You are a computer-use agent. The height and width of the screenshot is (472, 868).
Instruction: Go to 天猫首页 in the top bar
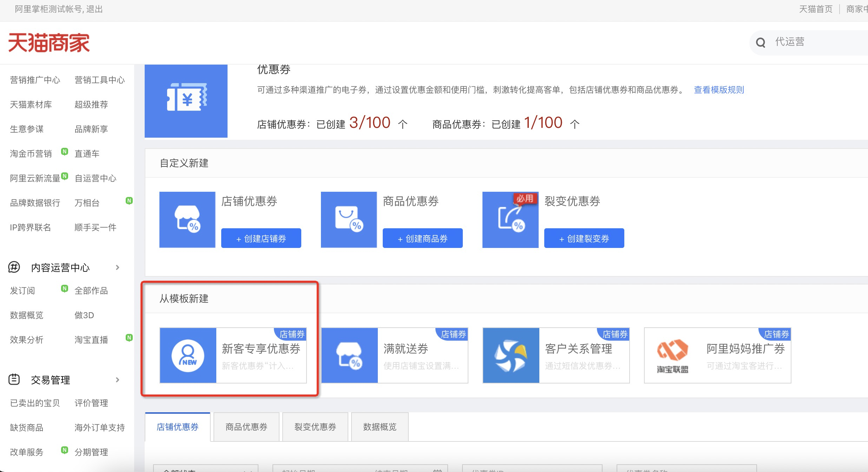pos(816,9)
